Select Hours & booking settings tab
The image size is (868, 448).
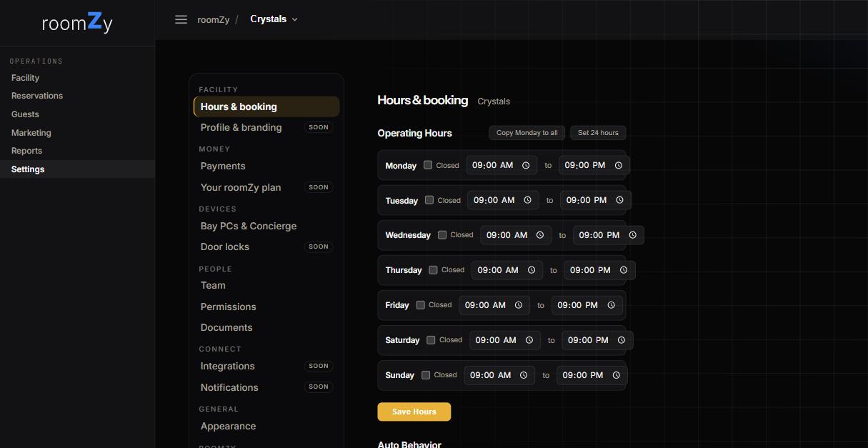point(266,106)
